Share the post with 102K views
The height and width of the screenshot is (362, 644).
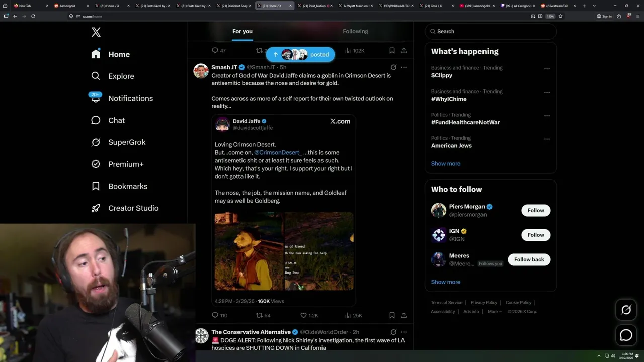click(404, 51)
